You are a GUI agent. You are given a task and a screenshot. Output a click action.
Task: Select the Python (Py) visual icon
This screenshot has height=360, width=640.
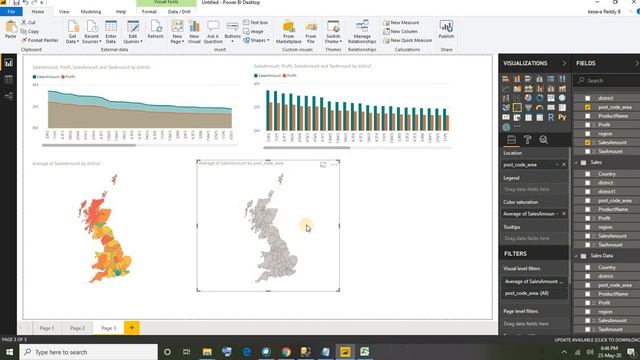562,118
